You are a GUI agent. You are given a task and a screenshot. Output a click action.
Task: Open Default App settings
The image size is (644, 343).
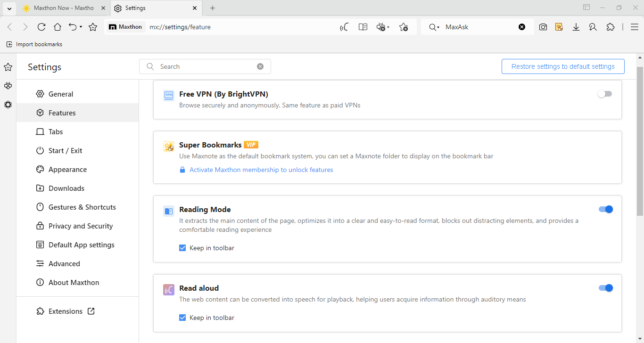tap(78, 245)
